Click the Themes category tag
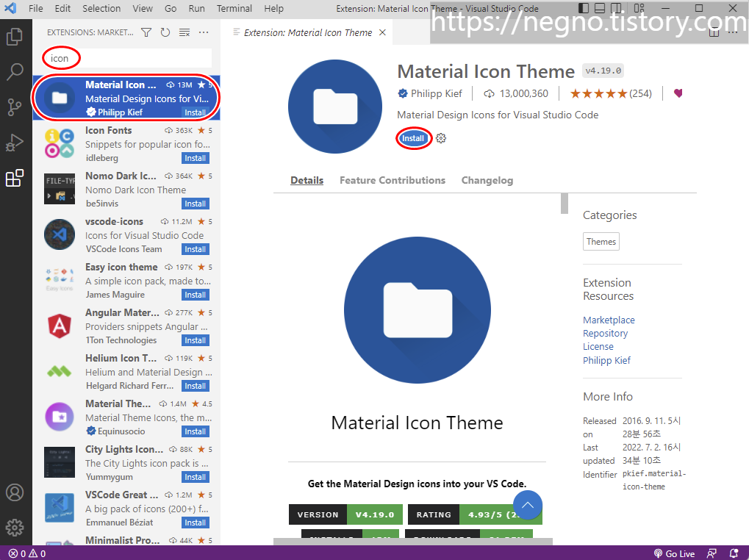The width and height of the screenshot is (749, 560). tap(601, 242)
